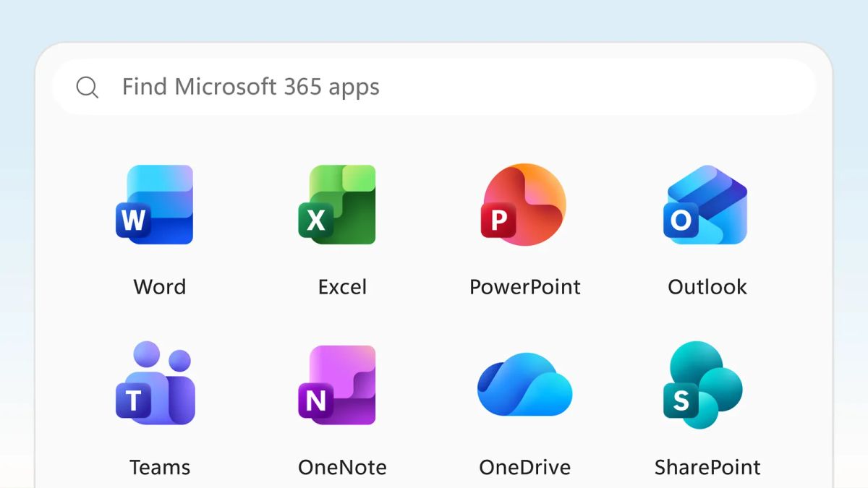
Task: Click the Excel label text
Action: (342, 287)
